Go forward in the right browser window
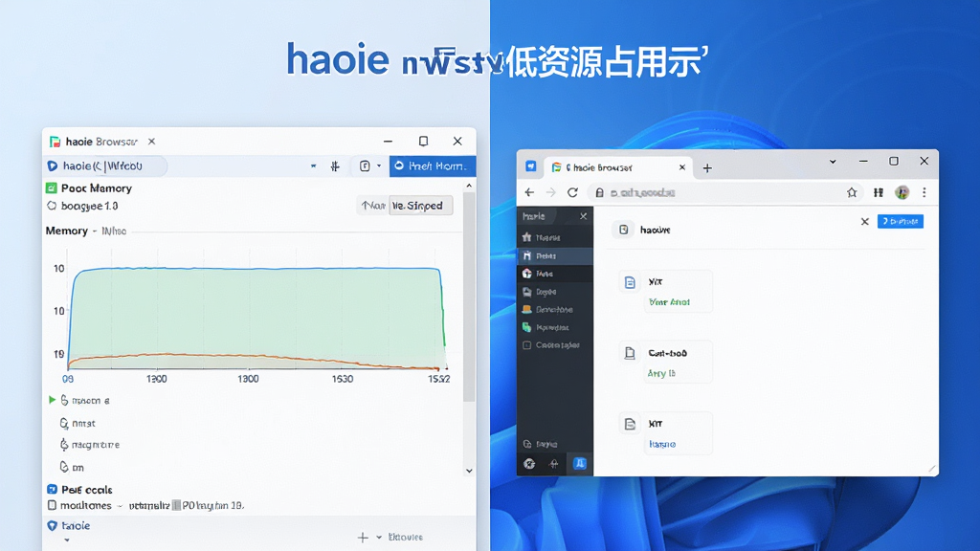This screenshot has height=551, width=980. pyautogui.click(x=550, y=192)
